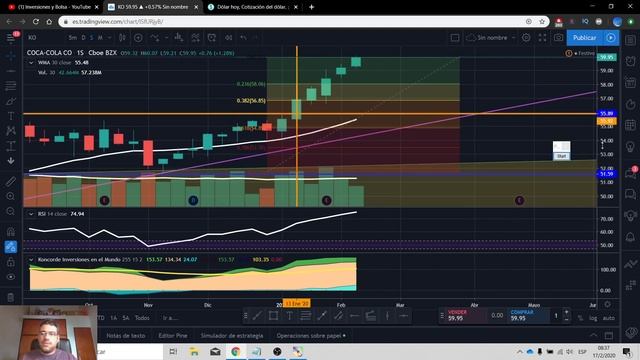Open the chart layout selector square icon

click(455, 38)
